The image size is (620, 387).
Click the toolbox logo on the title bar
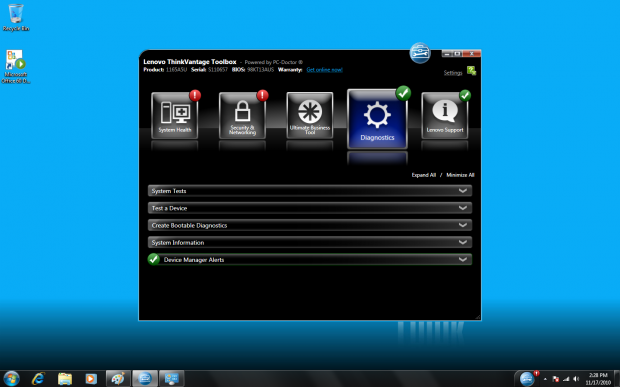pyautogui.click(x=420, y=53)
